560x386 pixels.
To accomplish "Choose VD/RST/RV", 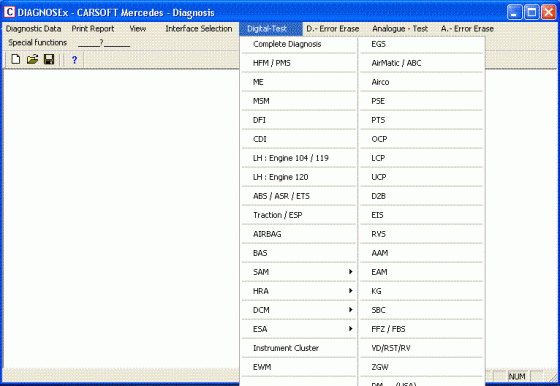I will [421, 348].
